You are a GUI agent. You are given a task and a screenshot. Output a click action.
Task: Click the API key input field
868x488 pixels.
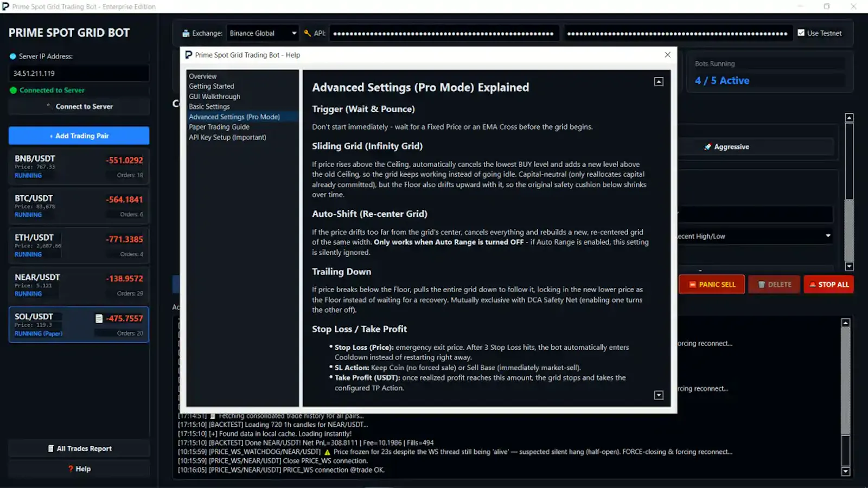pos(444,33)
